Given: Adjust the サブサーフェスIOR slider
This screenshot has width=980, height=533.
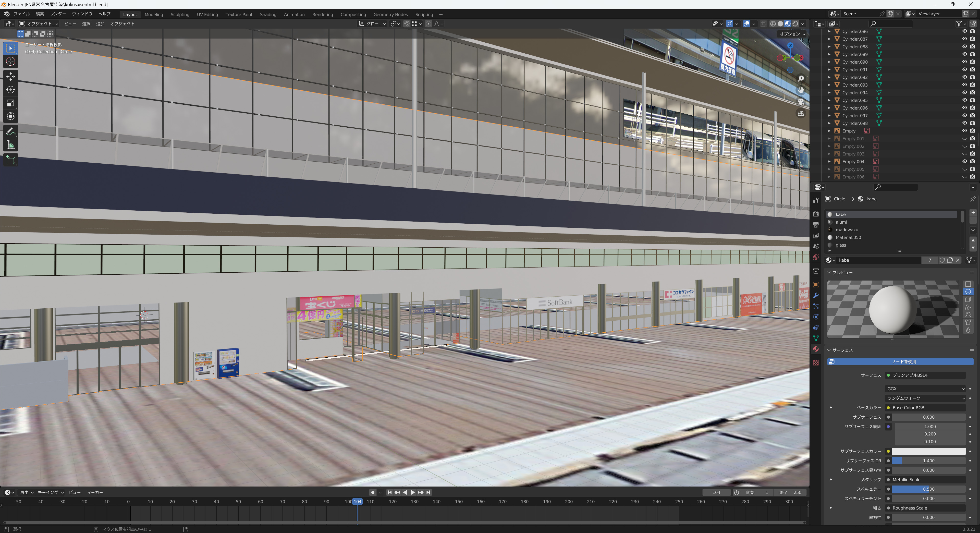Looking at the screenshot, I should click(x=929, y=461).
